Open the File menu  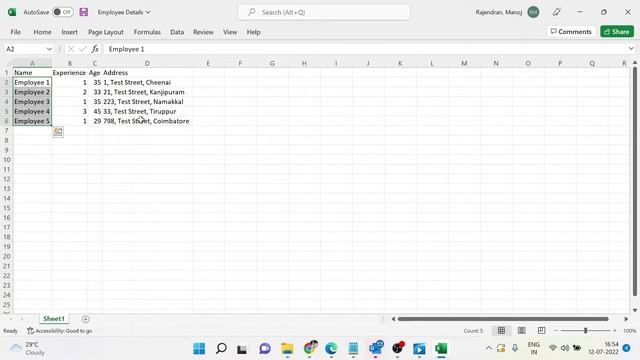(x=16, y=32)
